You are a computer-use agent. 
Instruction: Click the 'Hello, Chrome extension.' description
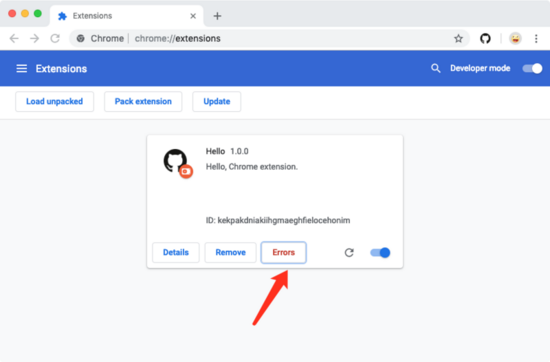[x=251, y=167]
